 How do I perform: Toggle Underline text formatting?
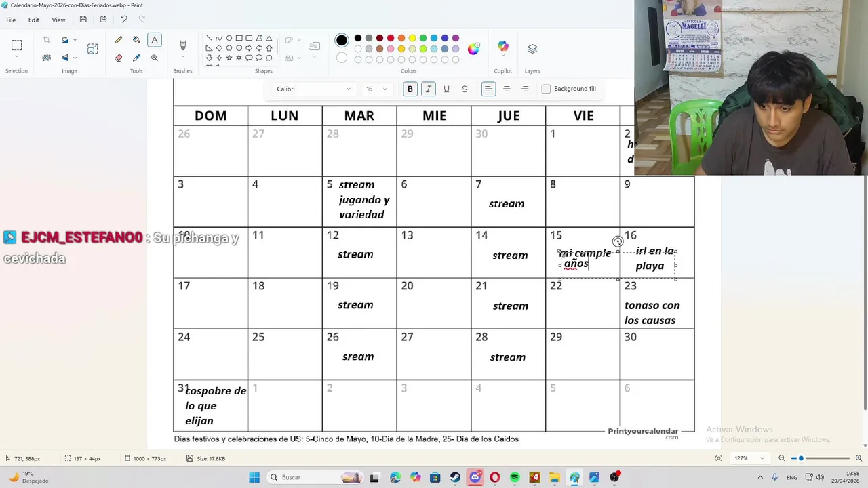tap(446, 89)
